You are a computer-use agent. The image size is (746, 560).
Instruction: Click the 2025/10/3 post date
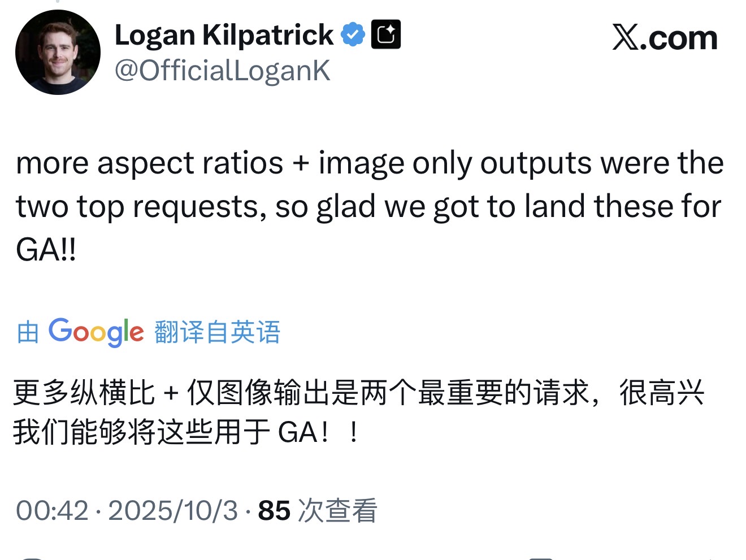coord(173,510)
